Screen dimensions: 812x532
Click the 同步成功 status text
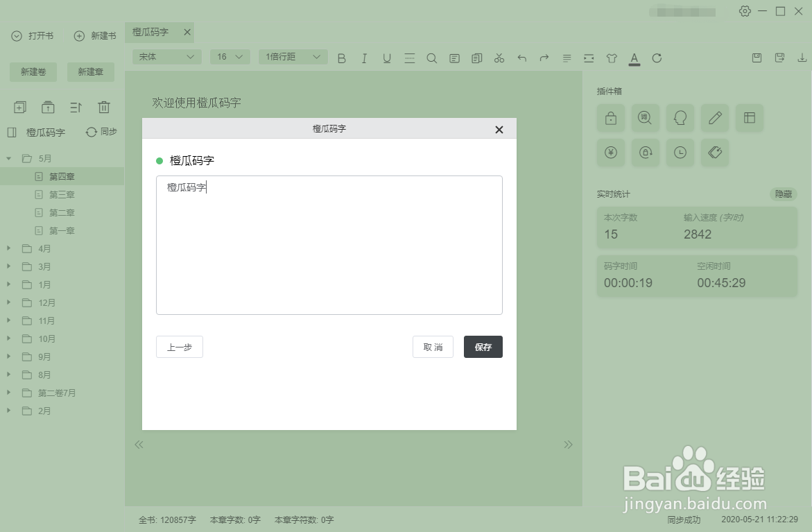pos(684,520)
